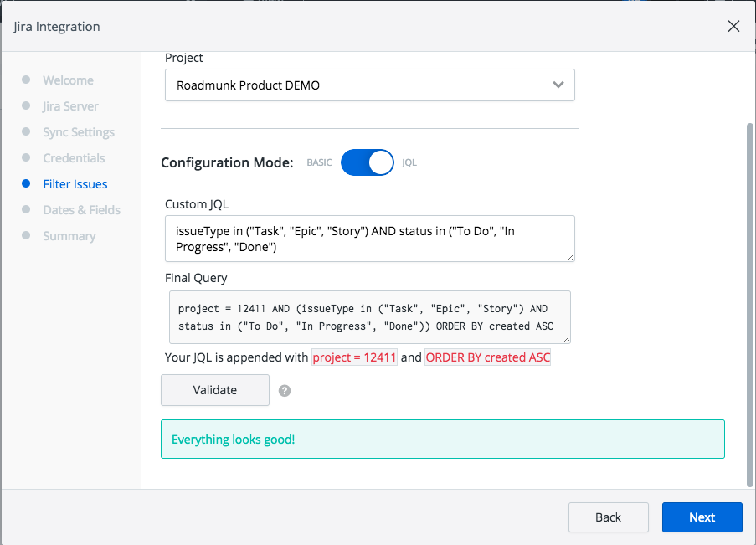Close the Jira Integration dialog
This screenshot has width=756, height=545.
pyautogui.click(x=733, y=26)
